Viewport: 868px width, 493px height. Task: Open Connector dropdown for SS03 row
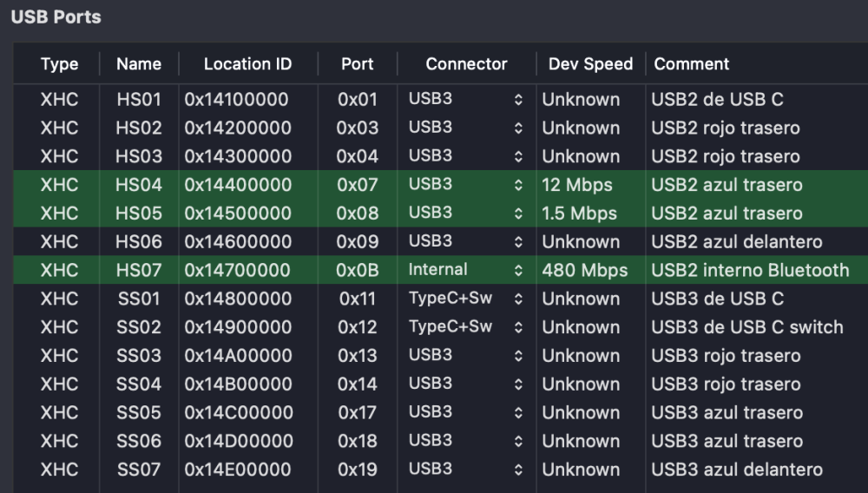coord(466,356)
